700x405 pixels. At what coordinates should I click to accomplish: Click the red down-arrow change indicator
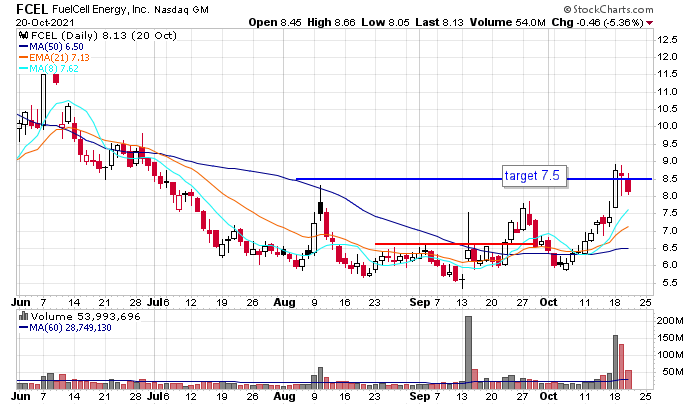click(x=649, y=23)
